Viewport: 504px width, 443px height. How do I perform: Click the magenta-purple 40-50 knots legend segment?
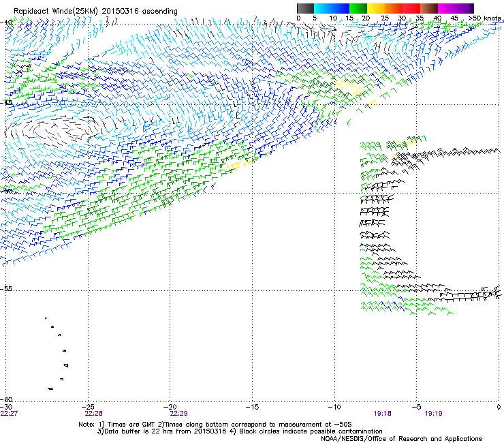(456, 8)
